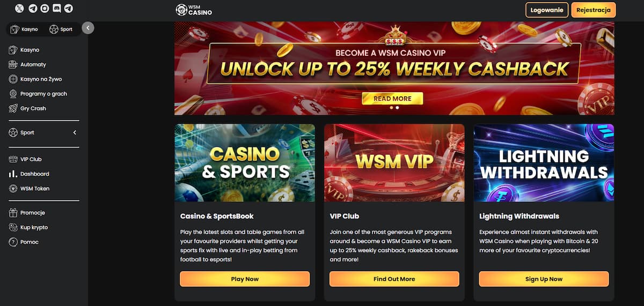Screen dimensions: 644x306
Task: Switch to the Kasyno mode toggle
Action: [25, 29]
